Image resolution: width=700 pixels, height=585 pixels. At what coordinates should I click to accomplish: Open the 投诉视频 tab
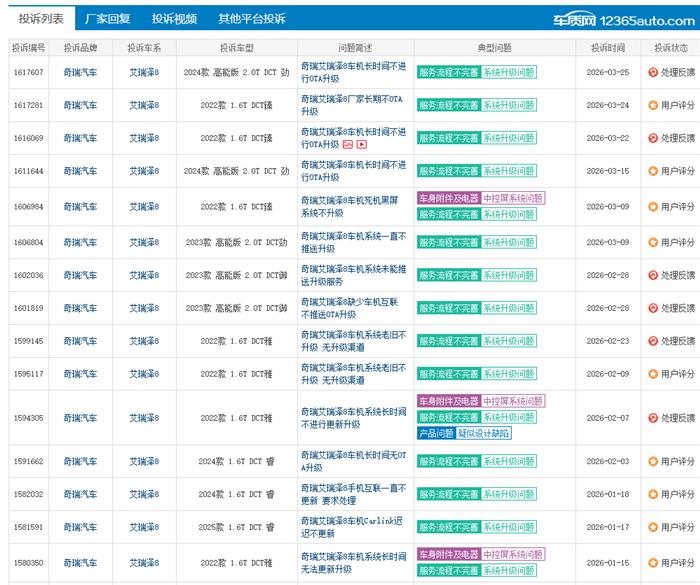click(174, 19)
